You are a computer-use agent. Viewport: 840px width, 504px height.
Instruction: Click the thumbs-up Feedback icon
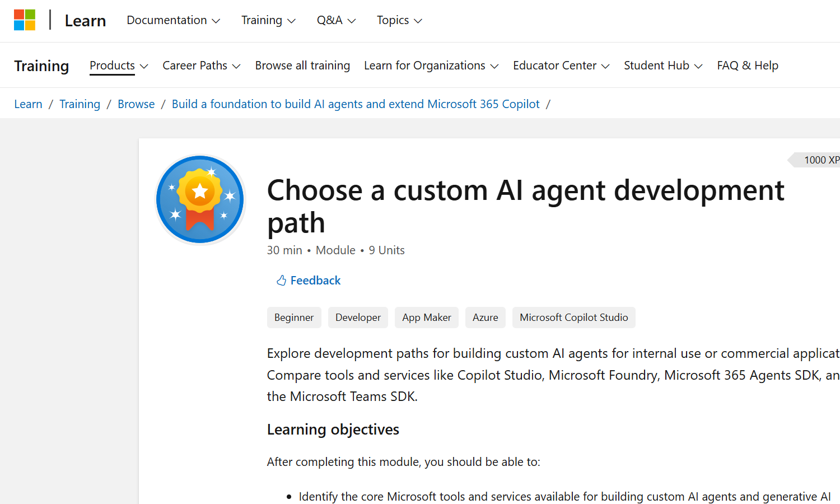[281, 281]
